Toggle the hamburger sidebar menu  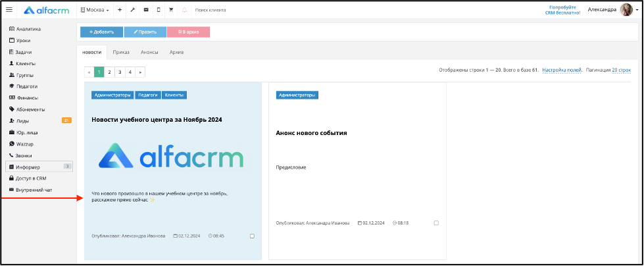click(x=9, y=10)
